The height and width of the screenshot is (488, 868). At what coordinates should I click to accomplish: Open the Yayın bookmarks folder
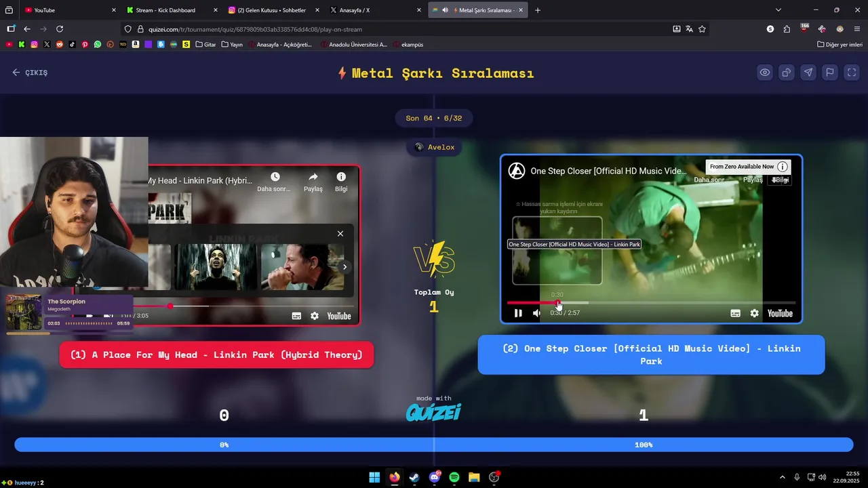point(232,45)
